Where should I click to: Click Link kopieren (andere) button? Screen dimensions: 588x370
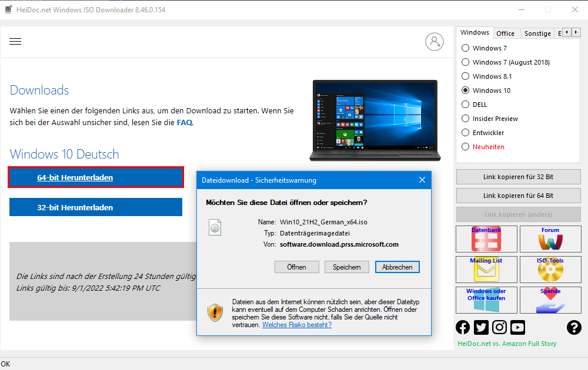pos(518,214)
